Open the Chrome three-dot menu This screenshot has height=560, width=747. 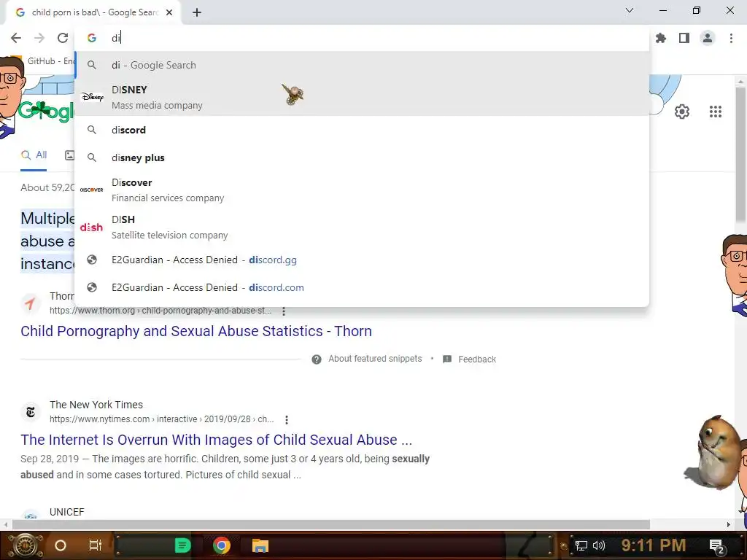731,38
